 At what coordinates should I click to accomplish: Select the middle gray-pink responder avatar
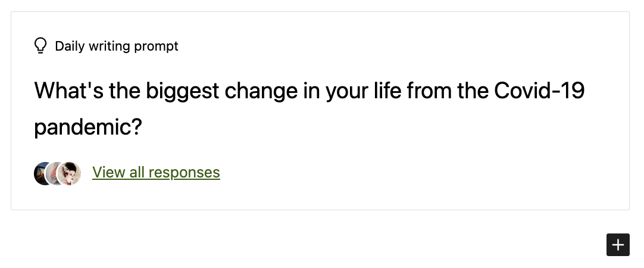(x=54, y=173)
